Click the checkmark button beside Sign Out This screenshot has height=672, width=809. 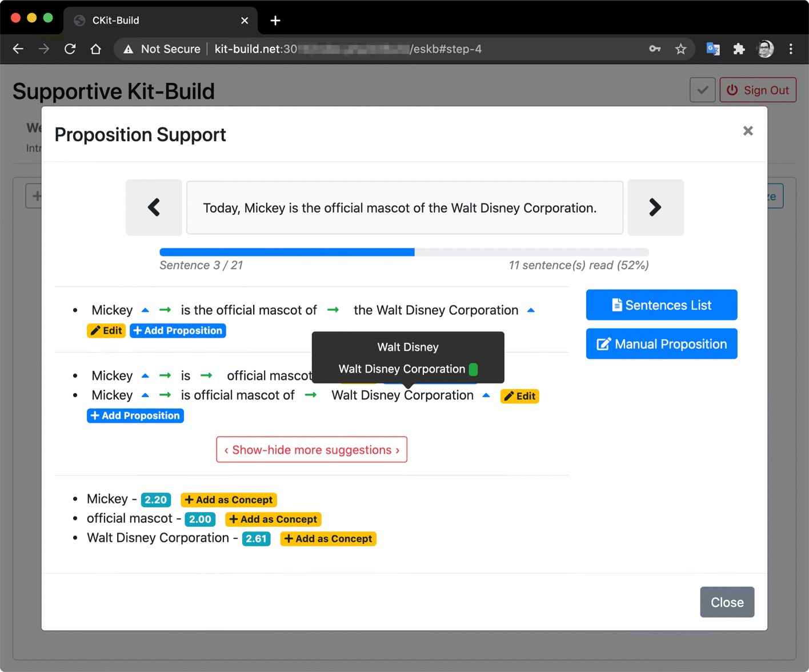point(702,90)
